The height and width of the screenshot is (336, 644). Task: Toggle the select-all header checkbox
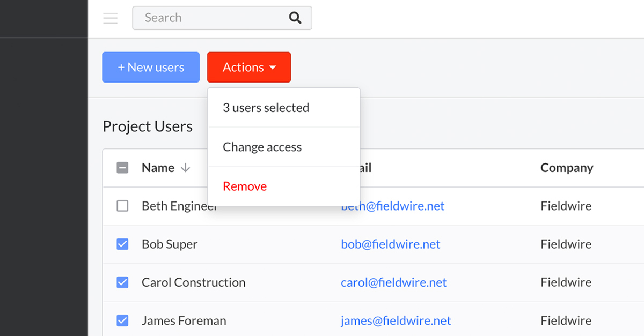click(x=122, y=168)
